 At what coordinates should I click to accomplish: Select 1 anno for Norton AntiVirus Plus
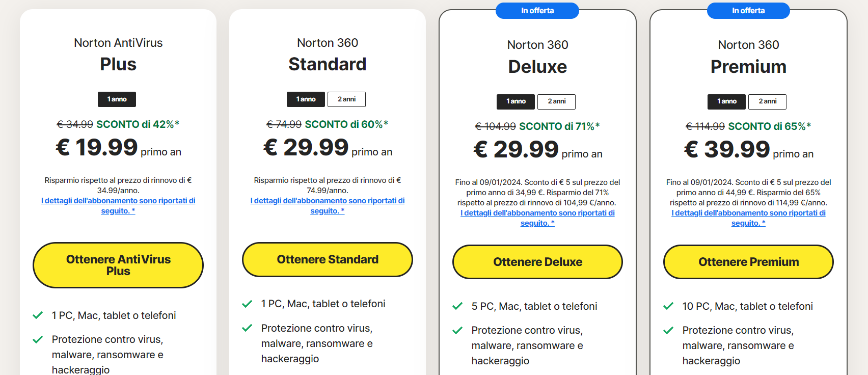pyautogui.click(x=117, y=99)
